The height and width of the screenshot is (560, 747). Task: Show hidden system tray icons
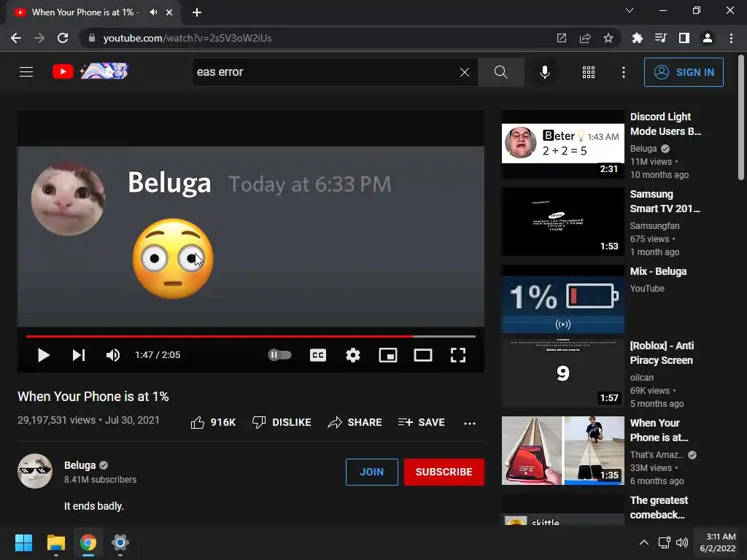(x=643, y=542)
